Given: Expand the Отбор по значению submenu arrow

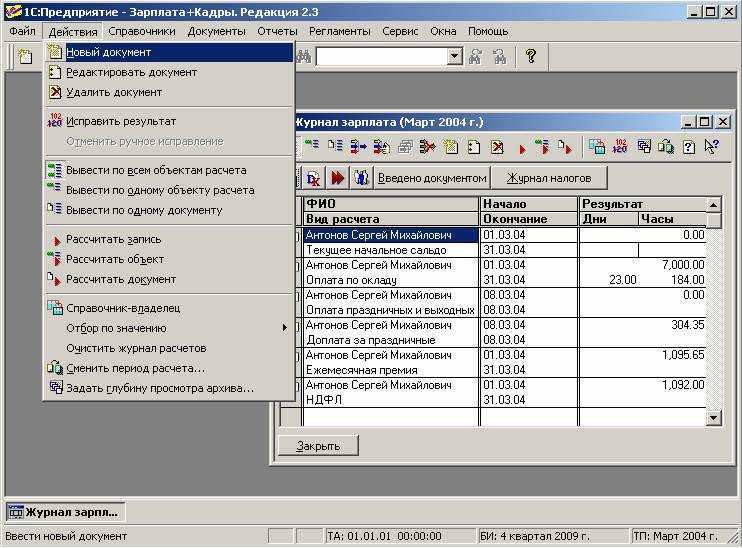Looking at the screenshot, I should click(284, 327).
